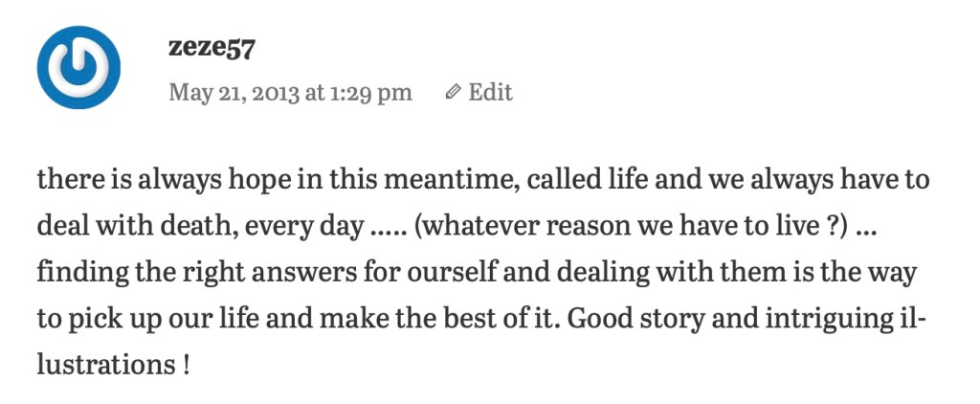Open the May 21, 2013 comment permalink

pyautogui.click(x=290, y=92)
